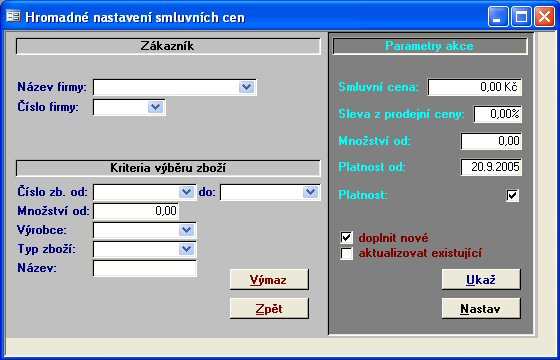The width and height of the screenshot is (560, 360).
Task: Click the Množství od field in Parametry akce
Action: (491, 141)
